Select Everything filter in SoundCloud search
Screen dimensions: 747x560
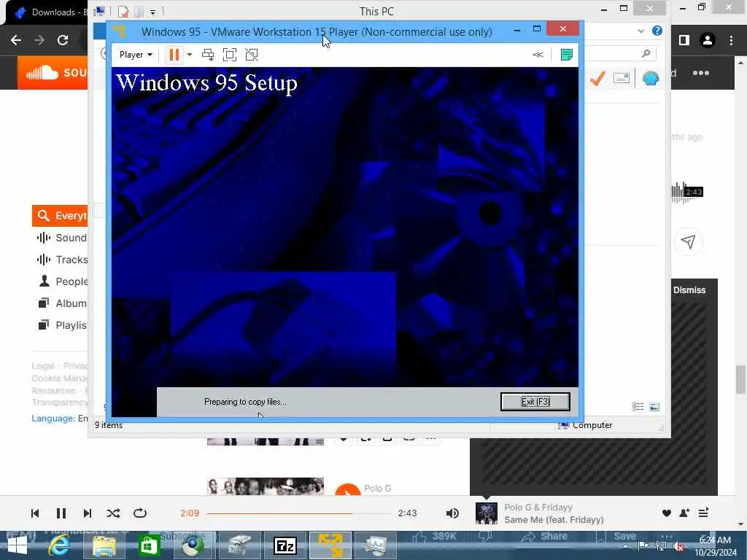(60, 216)
